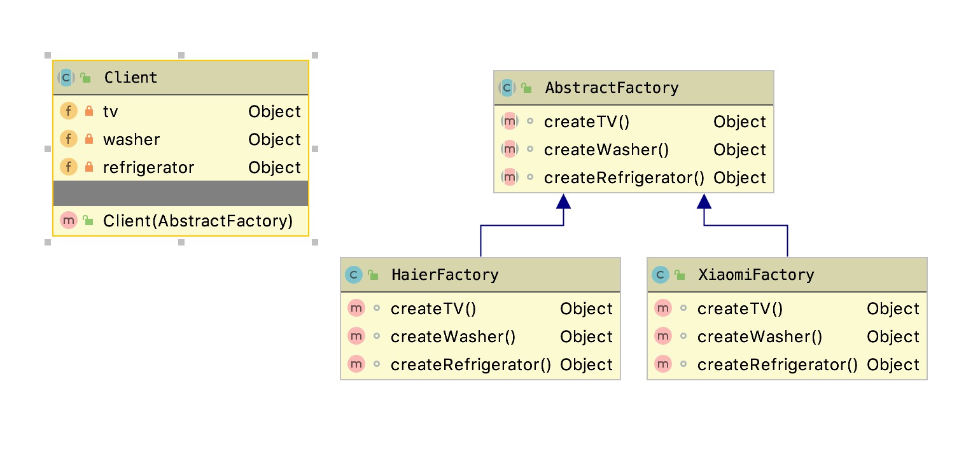Viewport: 980px width, 449px height.
Task: Click the method icon beside Client(AbstractFactory)
Action: tap(69, 221)
